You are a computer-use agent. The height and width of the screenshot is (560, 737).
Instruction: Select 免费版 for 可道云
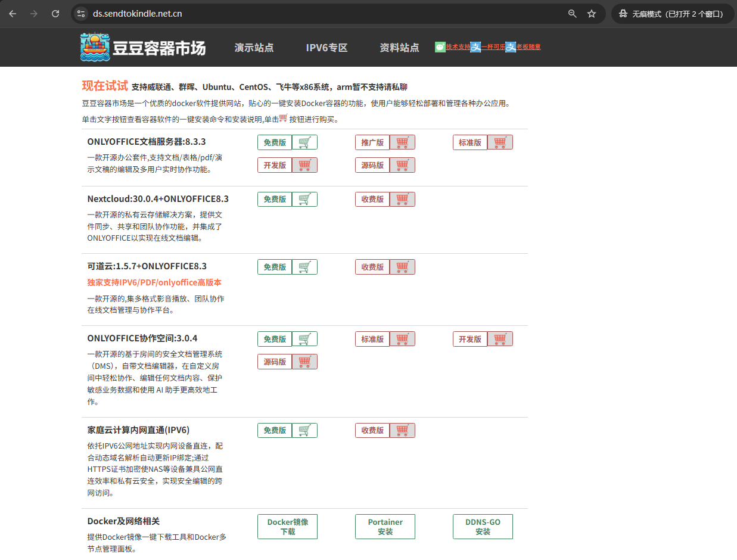pyautogui.click(x=275, y=267)
